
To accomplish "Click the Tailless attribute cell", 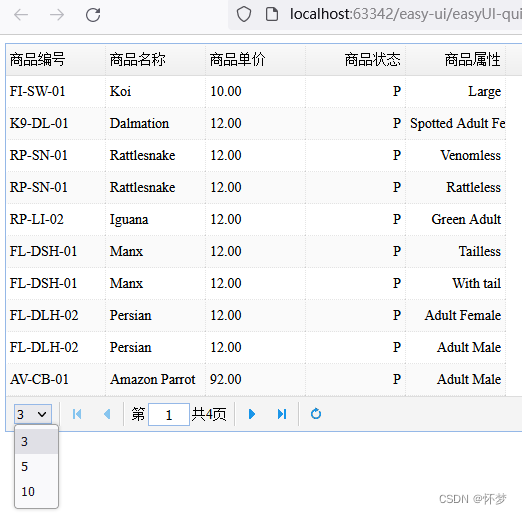I will [455, 251].
